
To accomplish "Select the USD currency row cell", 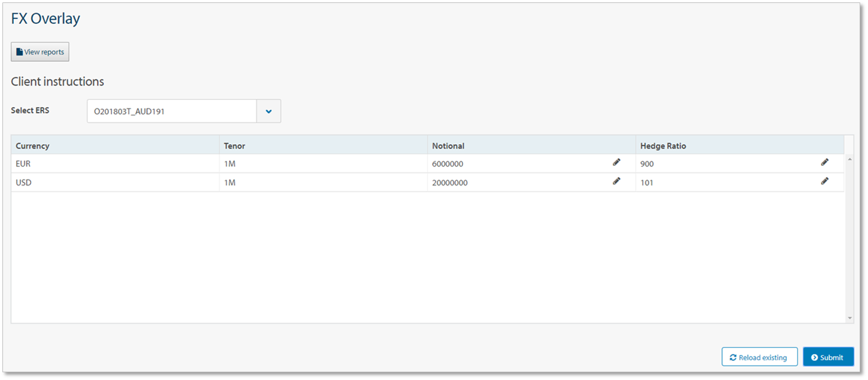I will click(23, 183).
